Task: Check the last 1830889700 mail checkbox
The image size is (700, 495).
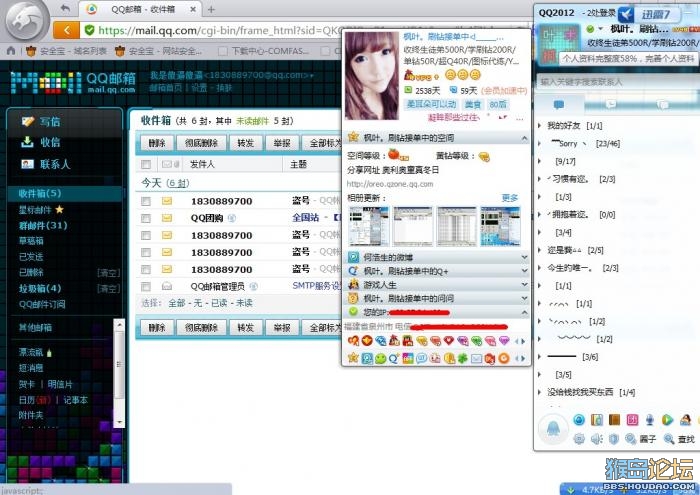Action: tap(146, 269)
